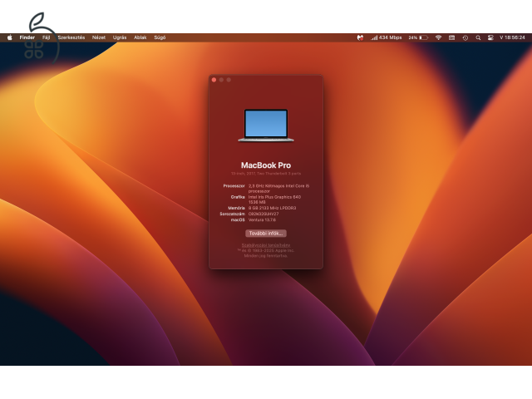The width and height of the screenshot is (532, 399).
Task: Click the macOS label
Action: [x=238, y=219]
